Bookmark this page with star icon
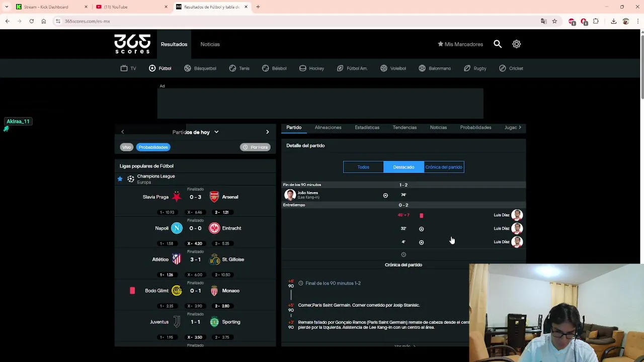 554,21
